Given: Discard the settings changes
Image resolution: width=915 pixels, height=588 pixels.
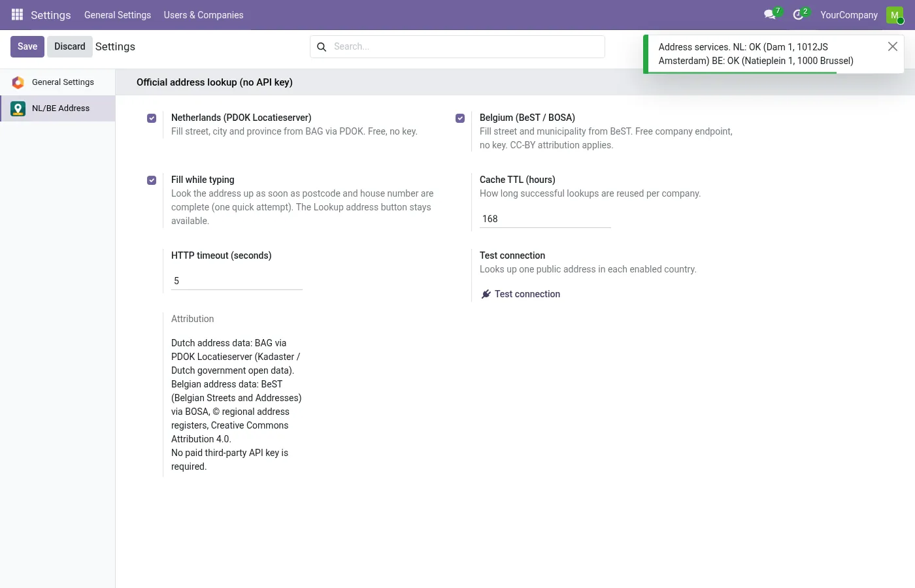Looking at the screenshot, I should click(70, 46).
